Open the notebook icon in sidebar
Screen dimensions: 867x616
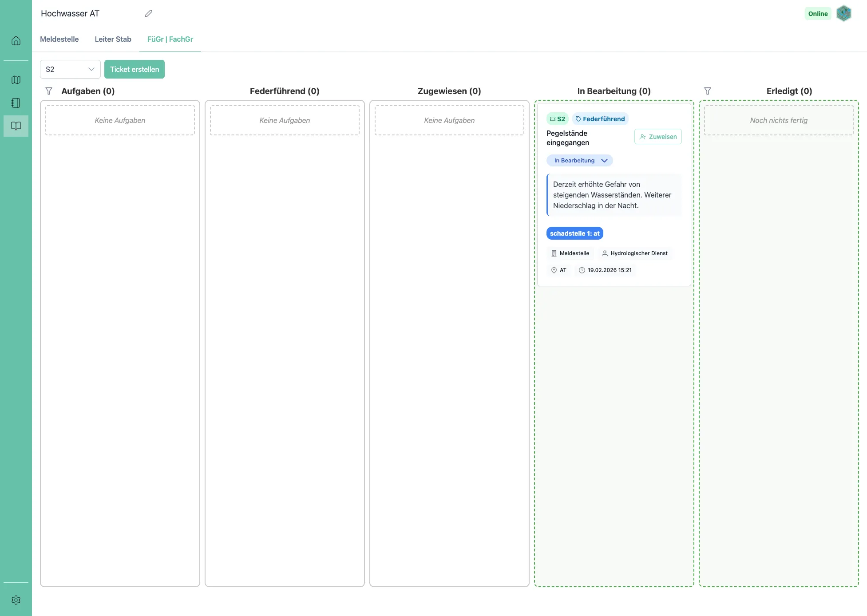click(x=16, y=103)
